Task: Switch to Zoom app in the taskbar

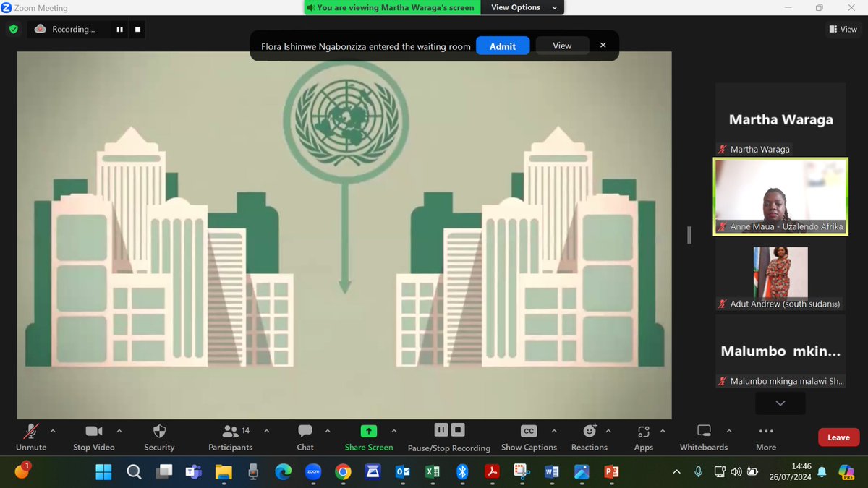Action: tap(312, 472)
